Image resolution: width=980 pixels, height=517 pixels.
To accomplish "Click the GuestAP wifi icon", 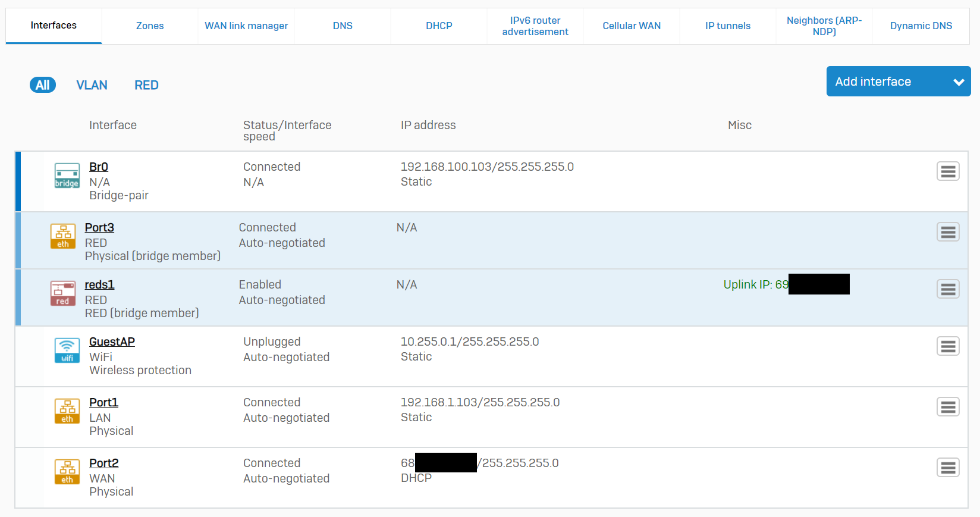I will (67, 350).
